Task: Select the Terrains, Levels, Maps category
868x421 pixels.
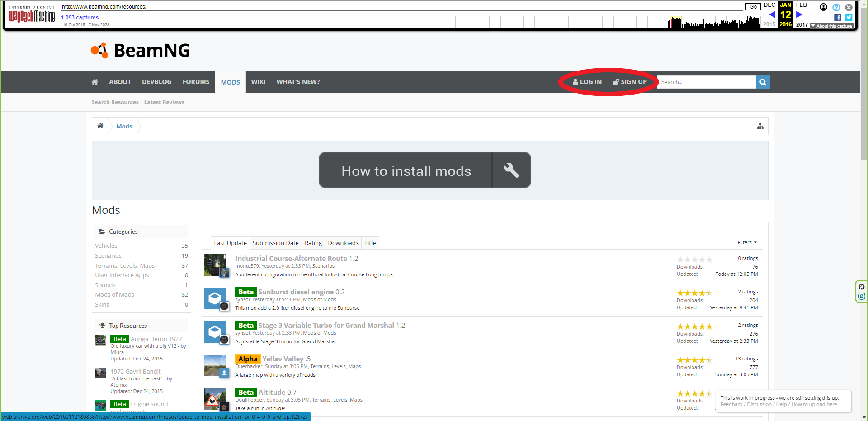Action: (125, 265)
